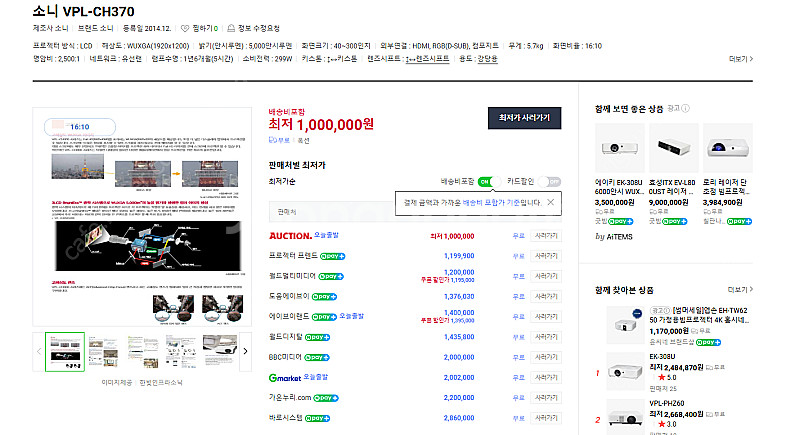Click the npay badge next to 가온누리.com
This screenshot has width=800, height=435.
click(326, 398)
